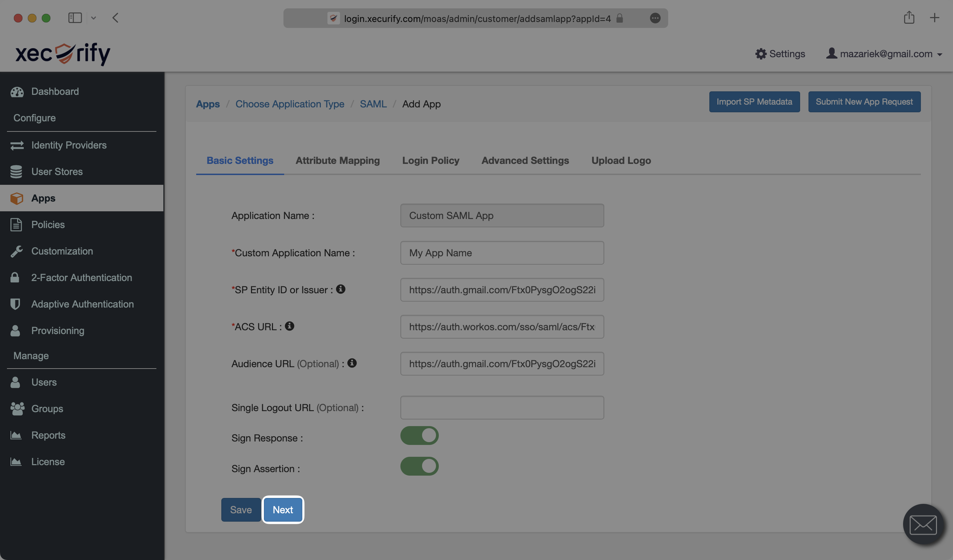Open Identity Providers from the sidebar

(x=68, y=145)
